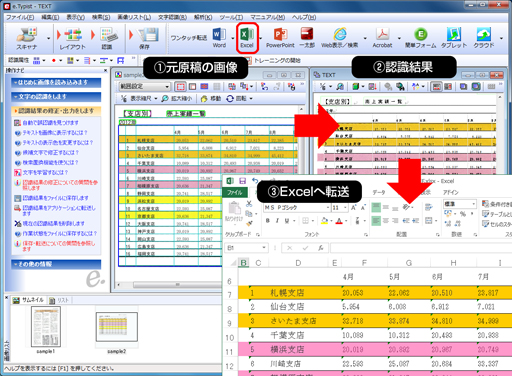Expand the 'その他の情報' section
The image size is (512, 376).
tap(56, 264)
